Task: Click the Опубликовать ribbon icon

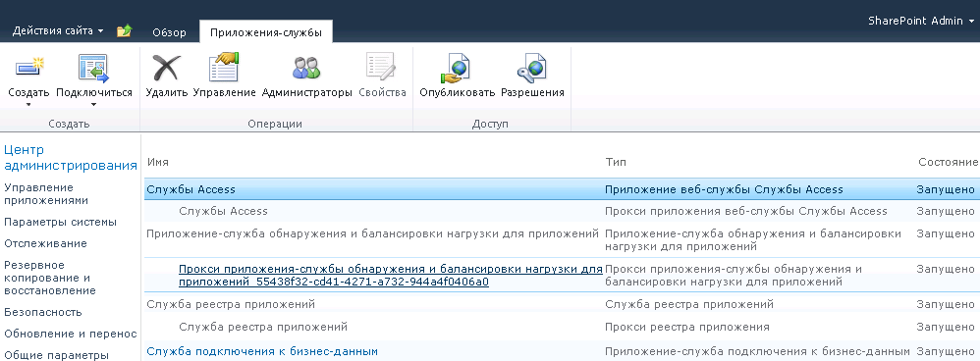Action: [x=457, y=68]
